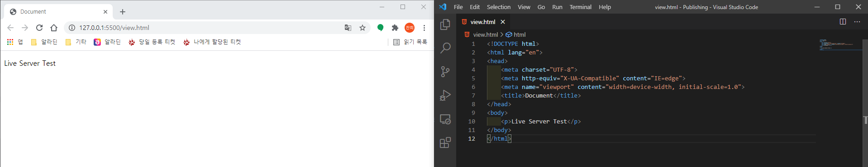Screen dimensions: 868x167
Task: Open the Go menu
Action: [x=541, y=7]
